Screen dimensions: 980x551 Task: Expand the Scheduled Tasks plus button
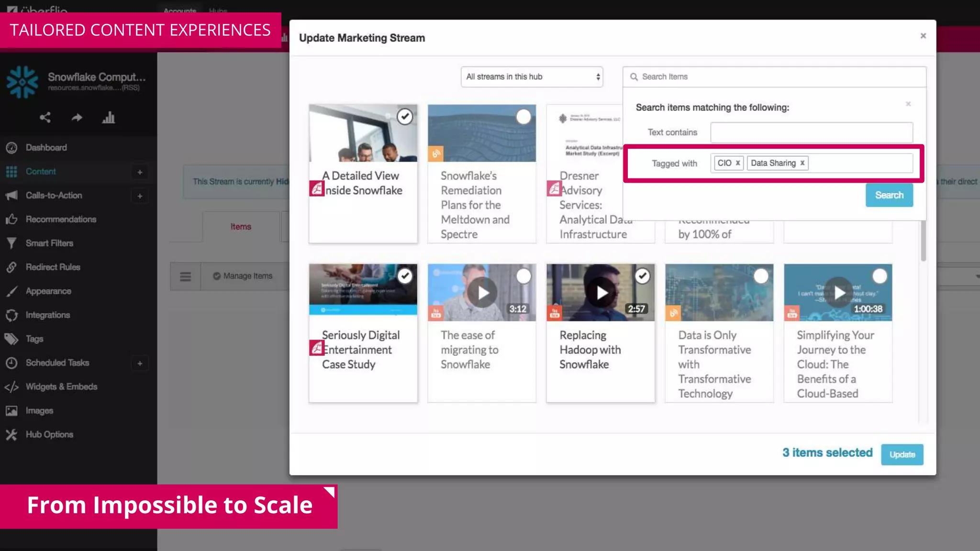(140, 363)
